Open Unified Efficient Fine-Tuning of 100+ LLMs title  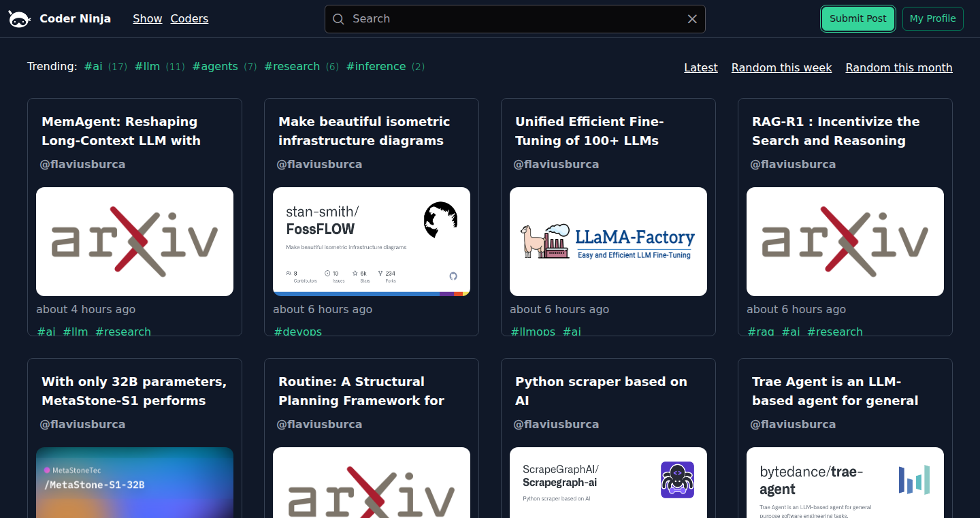point(589,131)
